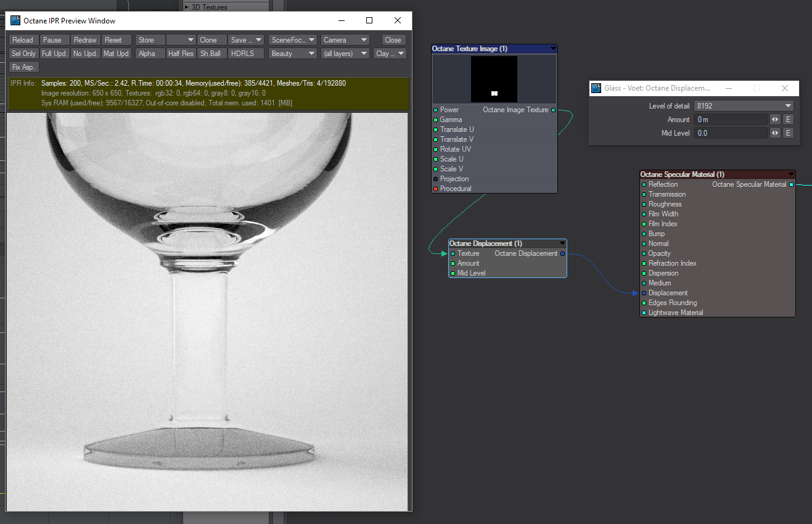
Task: Click the Scale V input port
Action: [435, 170]
